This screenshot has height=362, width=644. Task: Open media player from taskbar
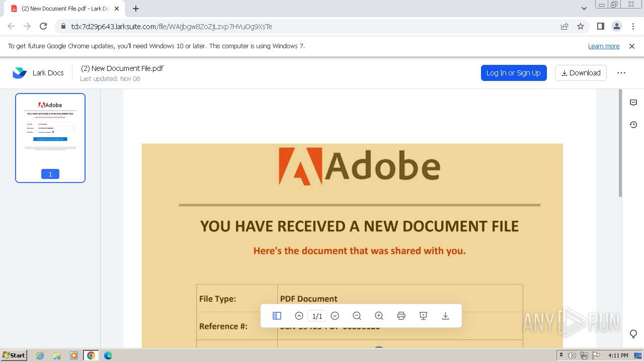point(74,355)
